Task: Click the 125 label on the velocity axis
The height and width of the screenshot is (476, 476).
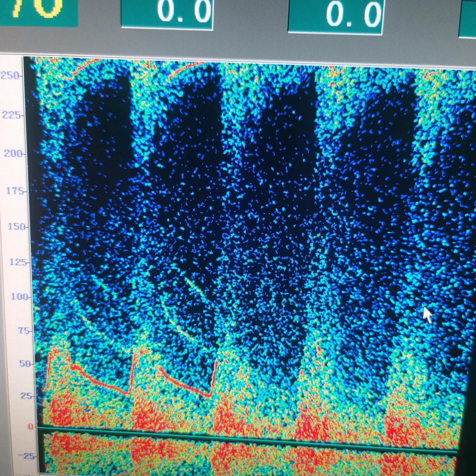Action: pyautogui.click(x=17, y=262)
